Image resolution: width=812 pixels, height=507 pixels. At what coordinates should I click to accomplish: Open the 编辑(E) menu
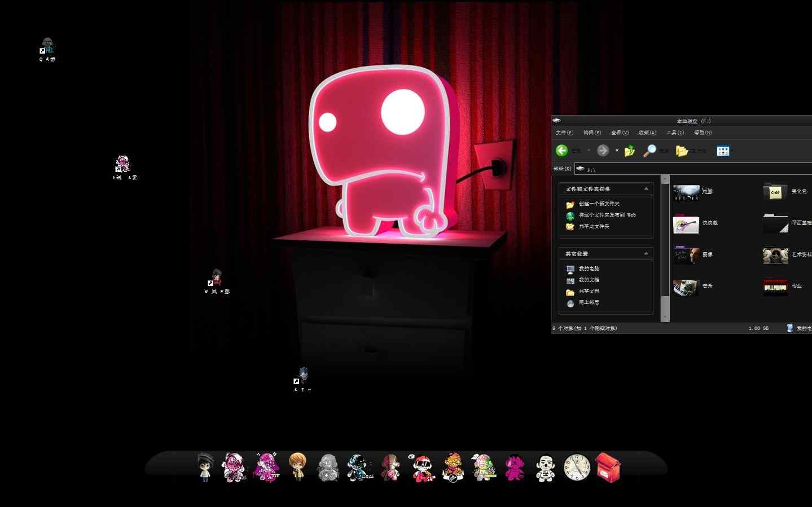pyautogui.click(x=592, y=133)
